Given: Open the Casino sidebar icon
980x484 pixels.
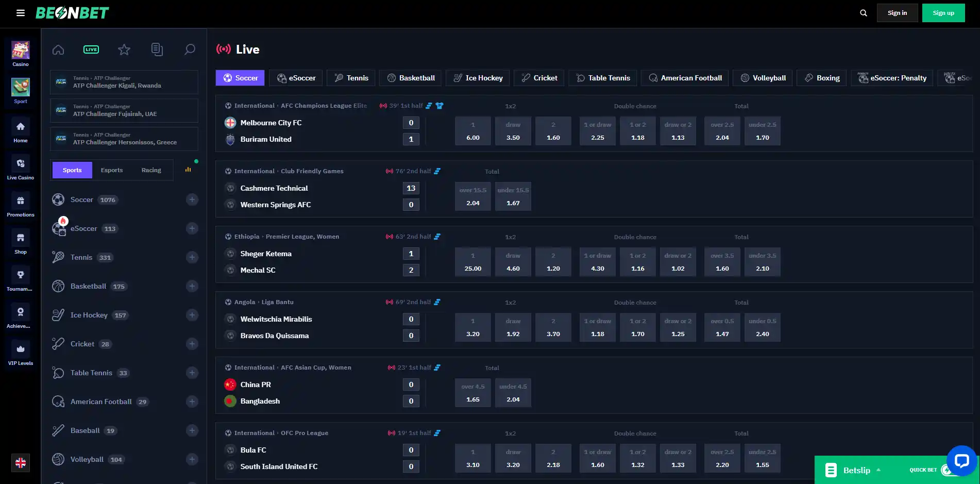Looking at the screenshot, I should pos(21,54).
